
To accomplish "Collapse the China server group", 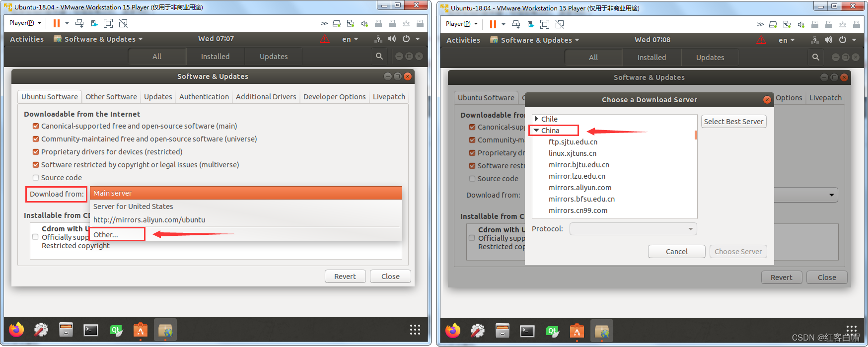I will pyautogui.click(x=536, y=131).
